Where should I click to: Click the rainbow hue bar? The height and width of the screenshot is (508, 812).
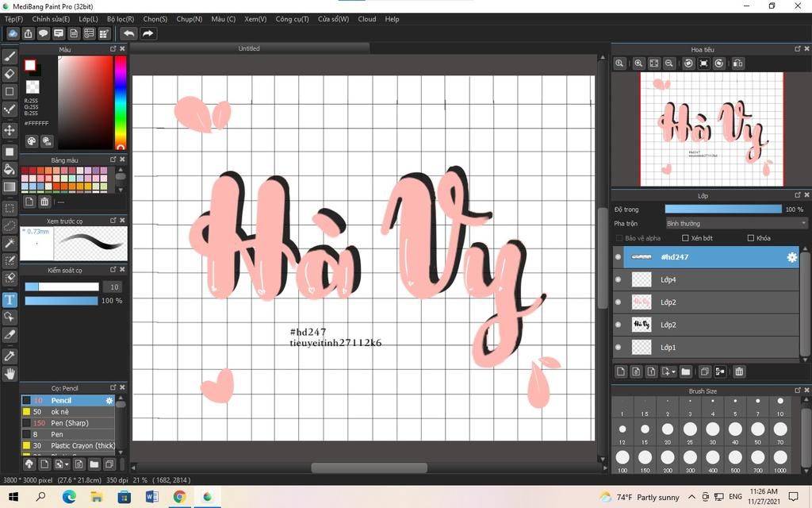(x=121, y=102)
